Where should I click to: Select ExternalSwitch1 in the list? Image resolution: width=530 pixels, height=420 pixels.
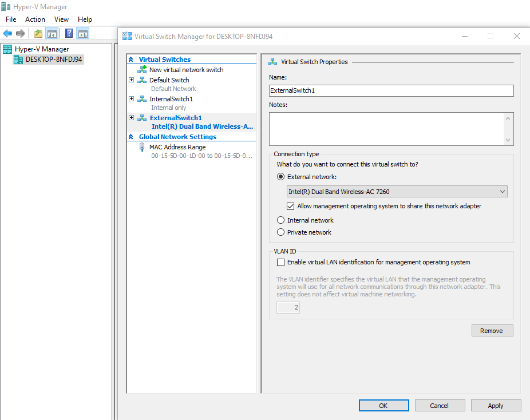tap(176, 118)
